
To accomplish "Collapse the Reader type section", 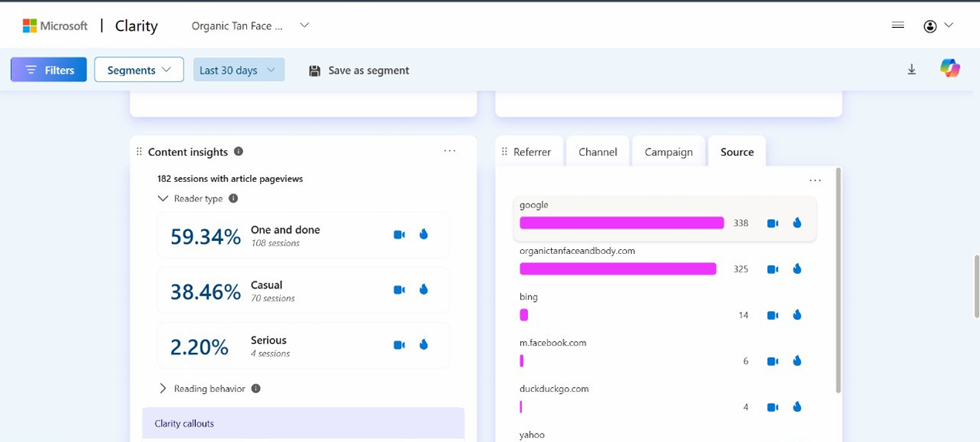I will pos(163,198).
